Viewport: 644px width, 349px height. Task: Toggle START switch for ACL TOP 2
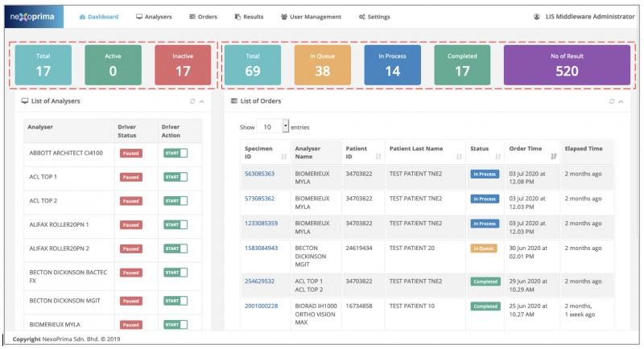(175, 200)
